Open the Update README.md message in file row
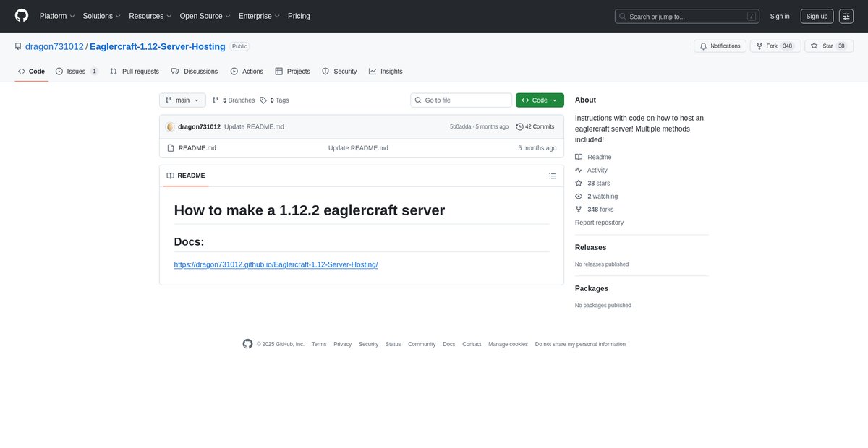The width and height of the screenshot is (868, 448). (358, 148)
